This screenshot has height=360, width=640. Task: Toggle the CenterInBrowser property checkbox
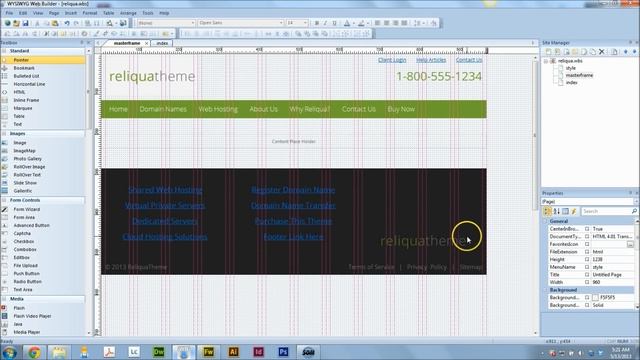coord(587,229)
